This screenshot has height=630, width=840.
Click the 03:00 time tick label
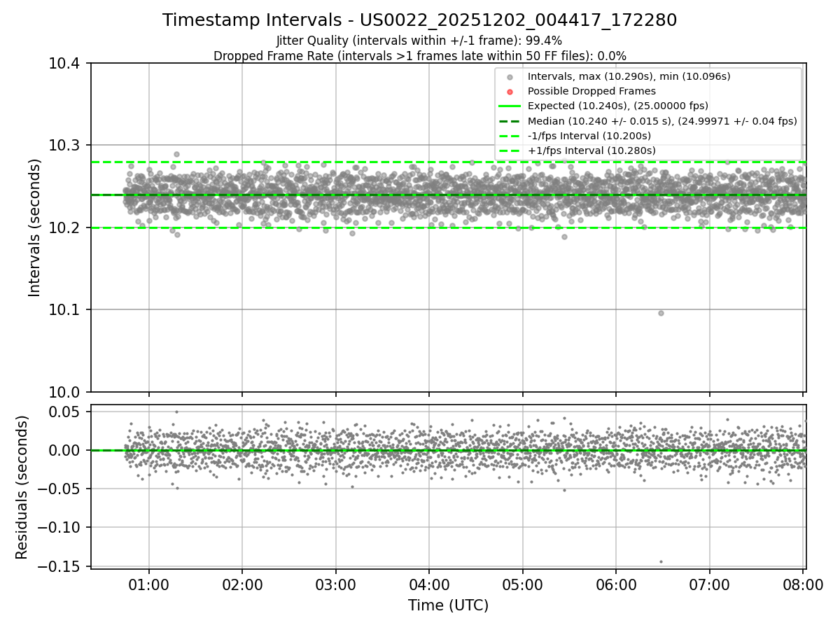pyautogui.click(x=335, y=584)
